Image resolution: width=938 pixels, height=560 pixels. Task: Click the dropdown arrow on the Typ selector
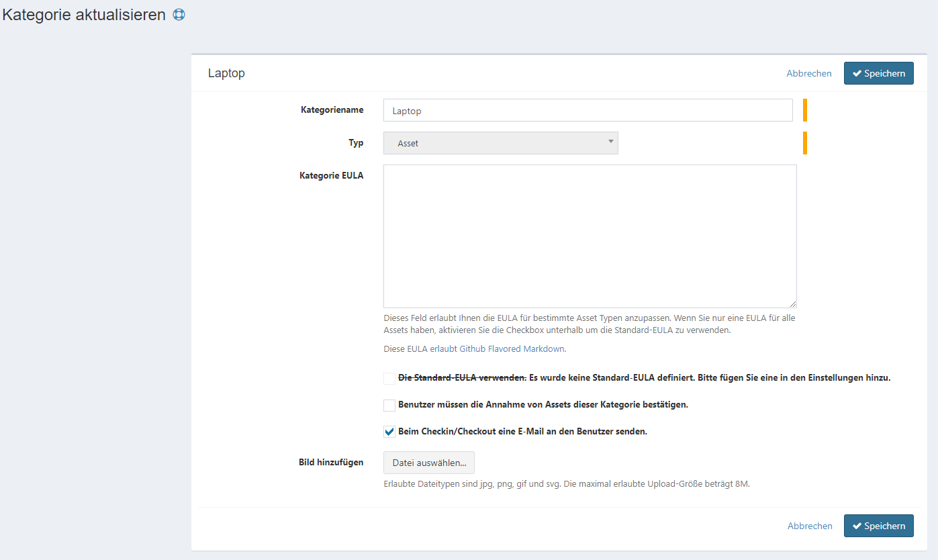coord(610,142)
